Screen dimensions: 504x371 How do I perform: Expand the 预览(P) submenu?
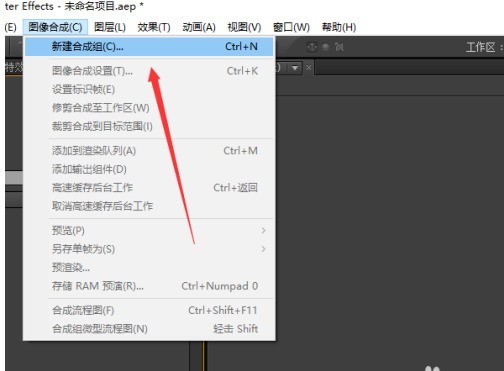[149, 230]
